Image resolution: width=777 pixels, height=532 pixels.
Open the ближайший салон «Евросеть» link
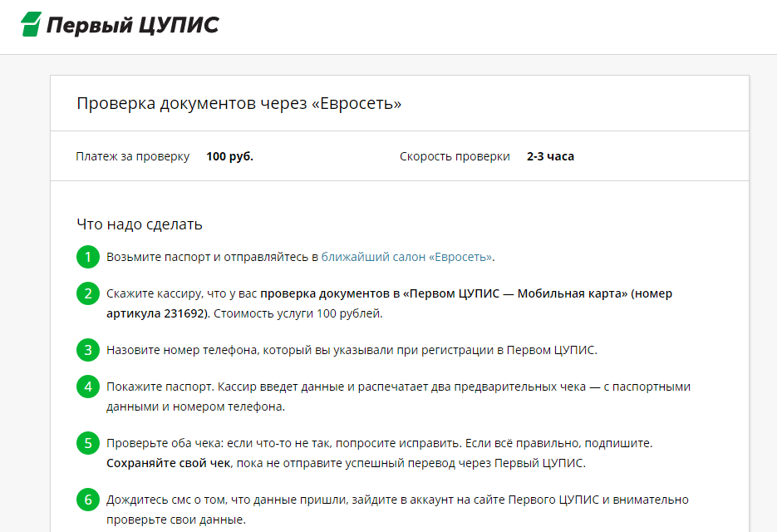[x=406, y=257]
